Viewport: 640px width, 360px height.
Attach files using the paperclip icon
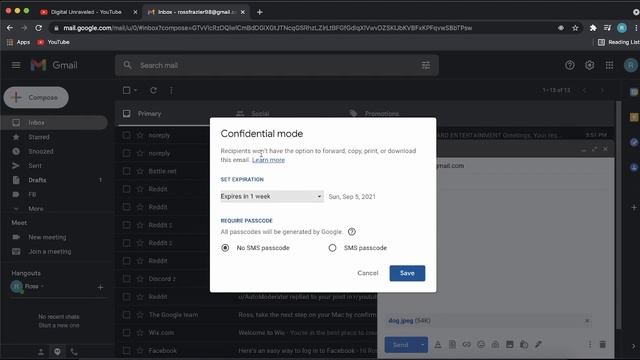click(x=452, y=345)
